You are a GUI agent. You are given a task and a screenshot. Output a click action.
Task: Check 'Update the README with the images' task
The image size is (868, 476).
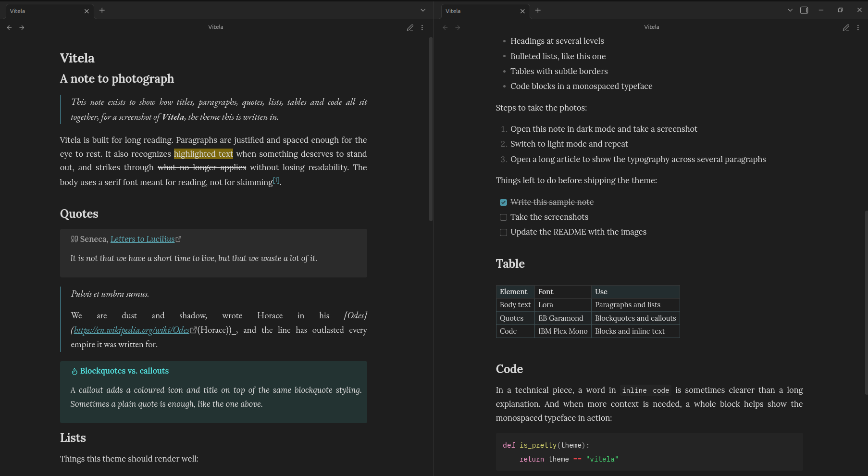coord(503,232)
